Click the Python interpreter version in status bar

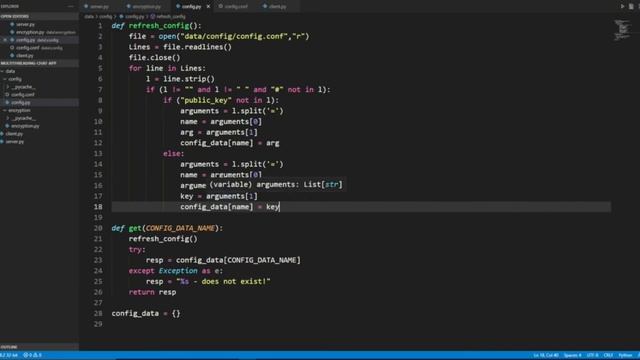(x=9, y=355)
